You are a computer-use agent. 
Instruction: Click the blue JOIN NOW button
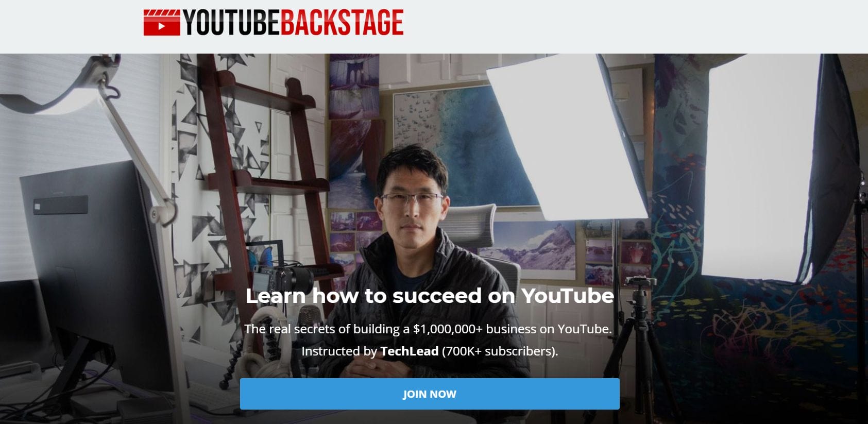[x=430, y=394]
